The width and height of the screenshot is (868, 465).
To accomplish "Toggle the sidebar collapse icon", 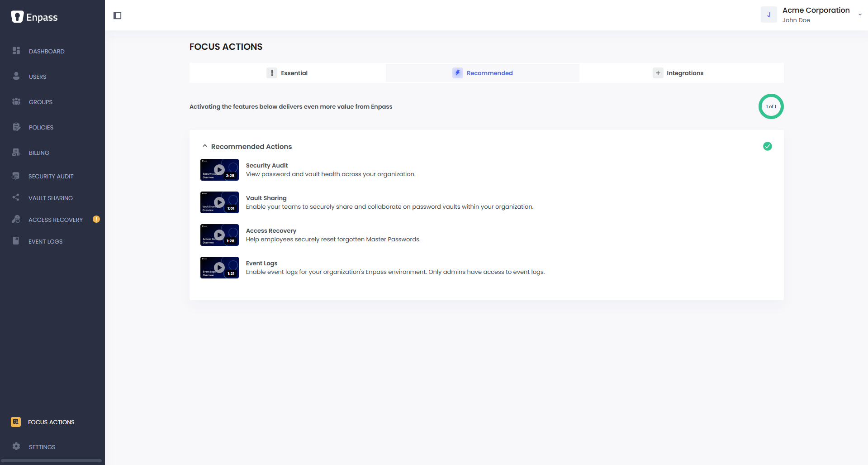I will point(118,16).
